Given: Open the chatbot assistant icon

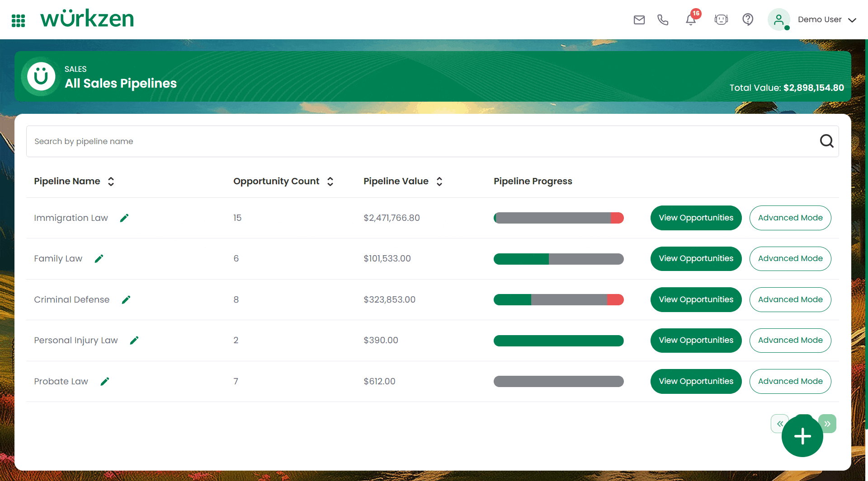Looking at the screenshot, I should click(721, 20).
